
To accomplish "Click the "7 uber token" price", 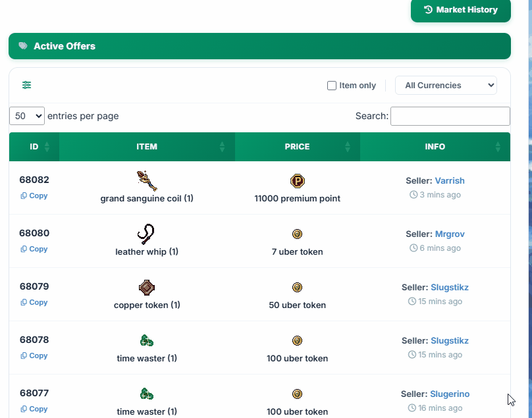I will pos(297,251).
